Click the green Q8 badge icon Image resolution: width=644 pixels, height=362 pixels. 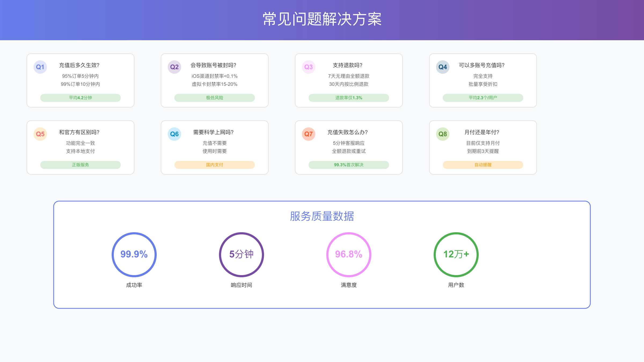point(443,134)
